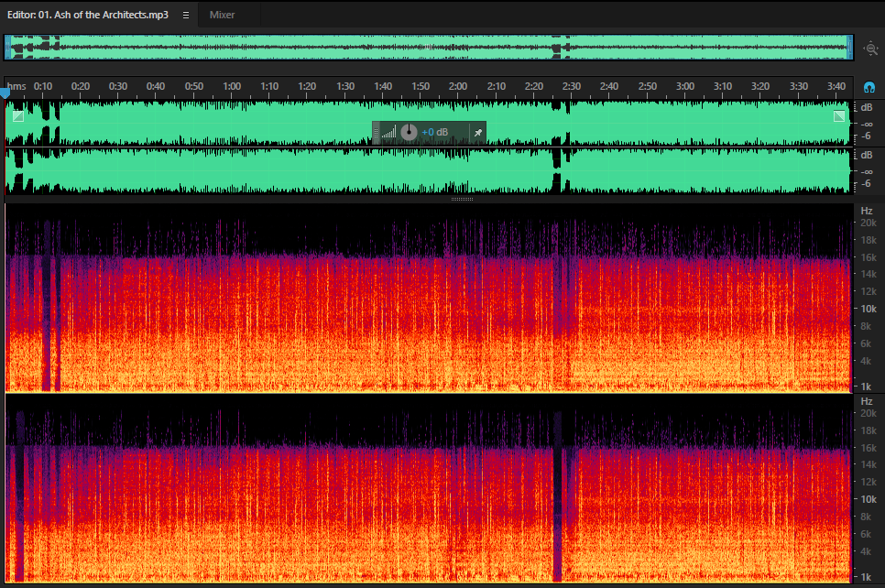Click 1:40 on the time ruler
Screen dimensions: 885x588
383,86
